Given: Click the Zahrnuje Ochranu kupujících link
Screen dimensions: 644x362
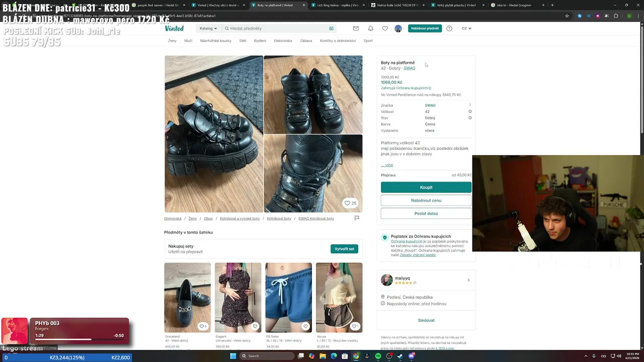Looking at the screenshot, I should pyautogui.click(x=406, y=88).
